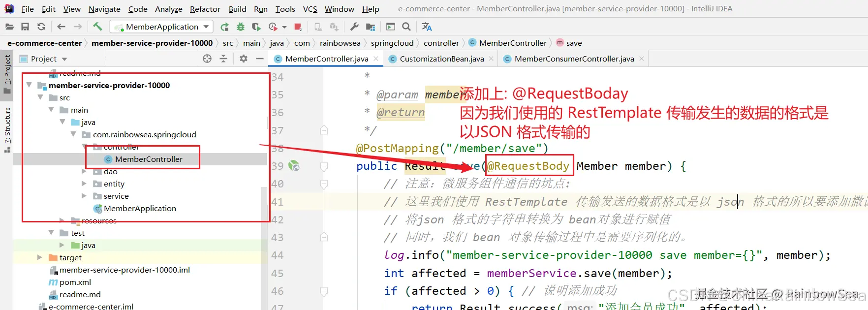This screenshot has height=310, width=868.
Task: Toggle code fold marker at line 46
Action: pyautogui.click(x=324, y=291)
